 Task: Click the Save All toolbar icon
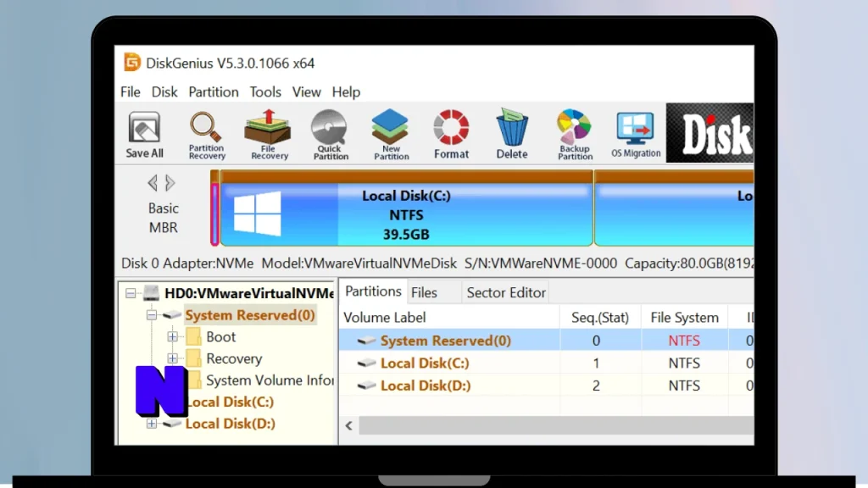[x=144, y=135]
